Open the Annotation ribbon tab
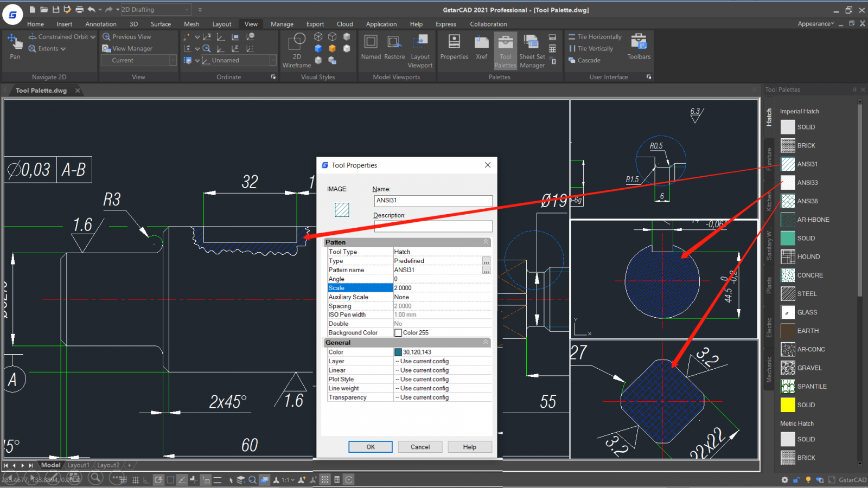 tap(101, 24)
